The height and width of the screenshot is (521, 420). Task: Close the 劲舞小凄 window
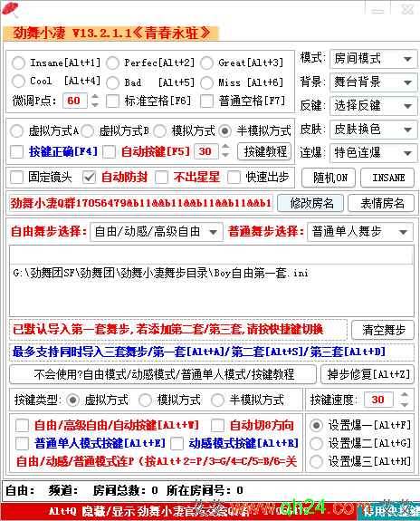pos(407,10)
